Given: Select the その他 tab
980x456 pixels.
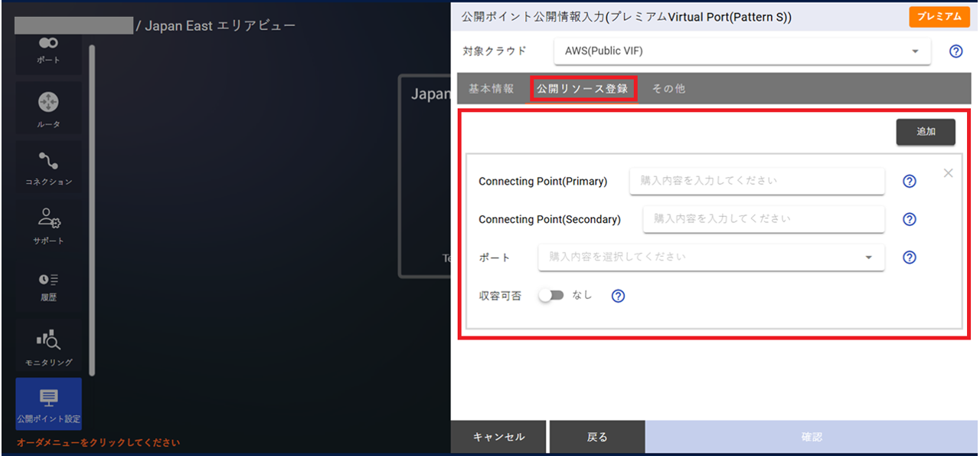Looking at the screenshot, I should click(x=668, y=88).
